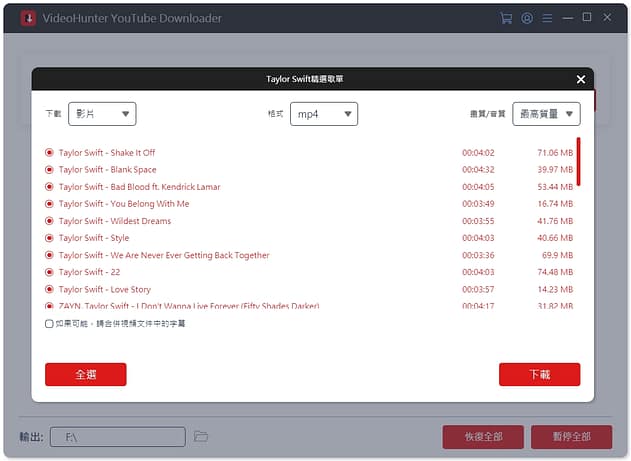Viewport: 631px width, 461px height.
Task: Maximize the VideoHunter window
Action: pyautogui.click(x=587, y=17)
